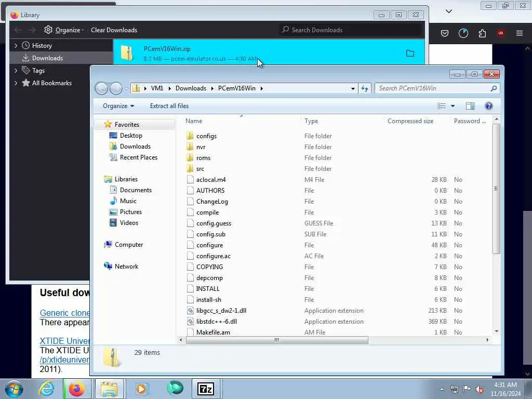
Task: Click the change view icon in Explorer toolbar
Action: click(x=442, y=106)
